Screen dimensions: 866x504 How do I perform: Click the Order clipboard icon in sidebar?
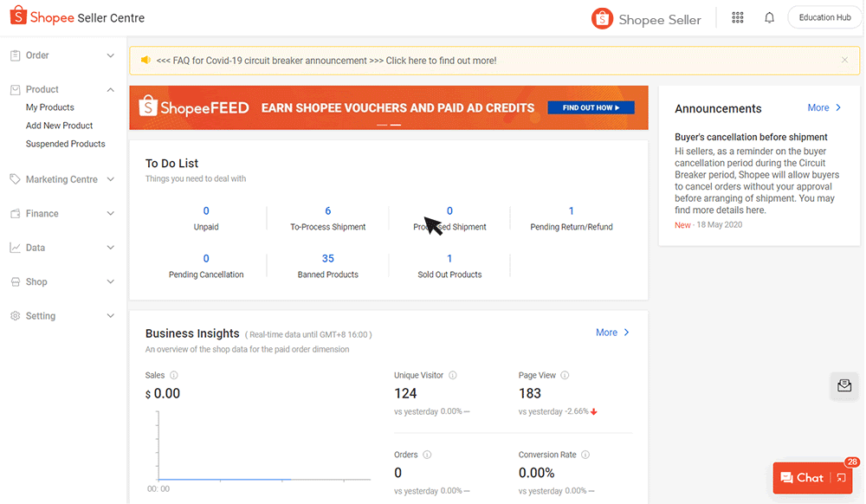[x=15, y=55]
